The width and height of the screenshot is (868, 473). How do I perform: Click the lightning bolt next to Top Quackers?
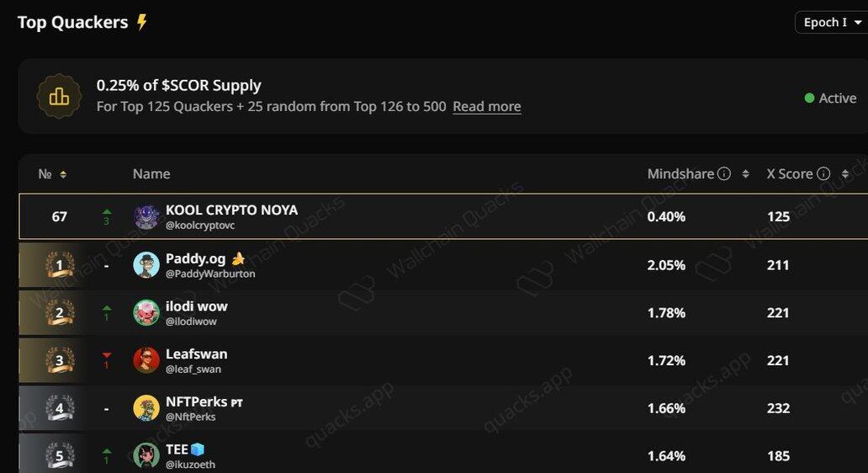click(x=142, y=23)
